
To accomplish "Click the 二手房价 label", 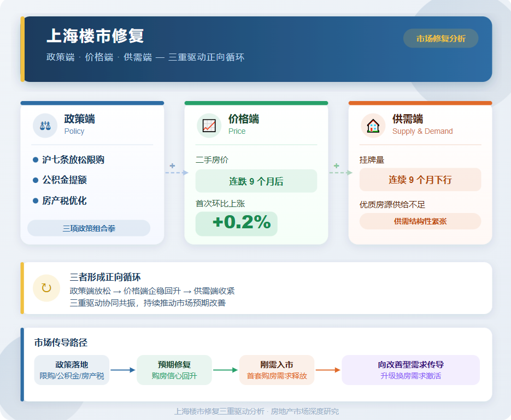I will pyautogui.click(x=212, y=160).
